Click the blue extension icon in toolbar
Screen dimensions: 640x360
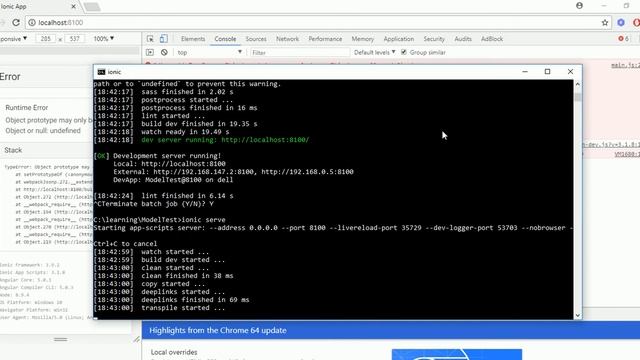pyautogui.click(x=621, y=23)
